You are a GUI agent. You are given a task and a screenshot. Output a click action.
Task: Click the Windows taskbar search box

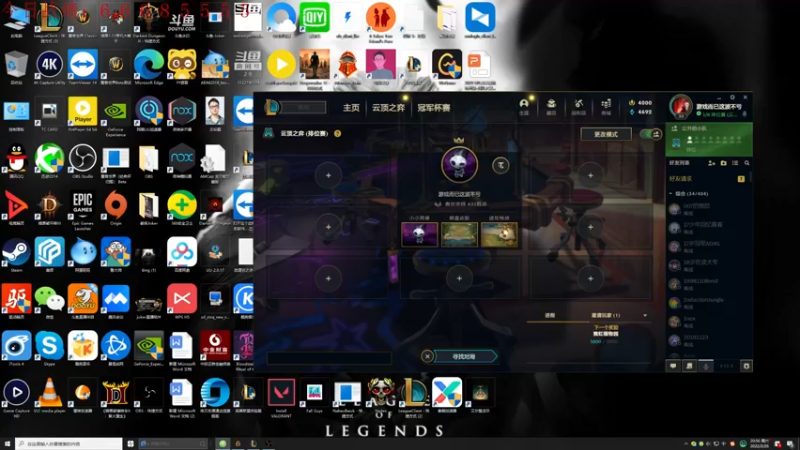click(69, 444)
